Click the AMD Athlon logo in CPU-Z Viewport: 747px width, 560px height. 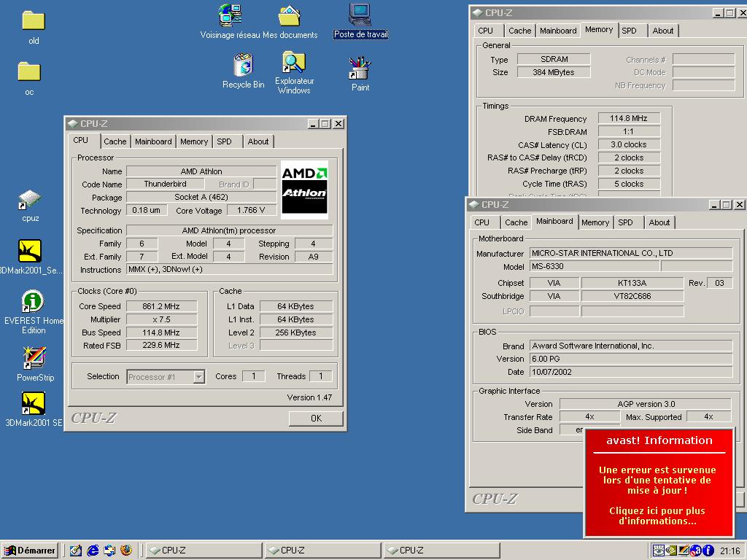pyautogui.click(x=304, y=190)
